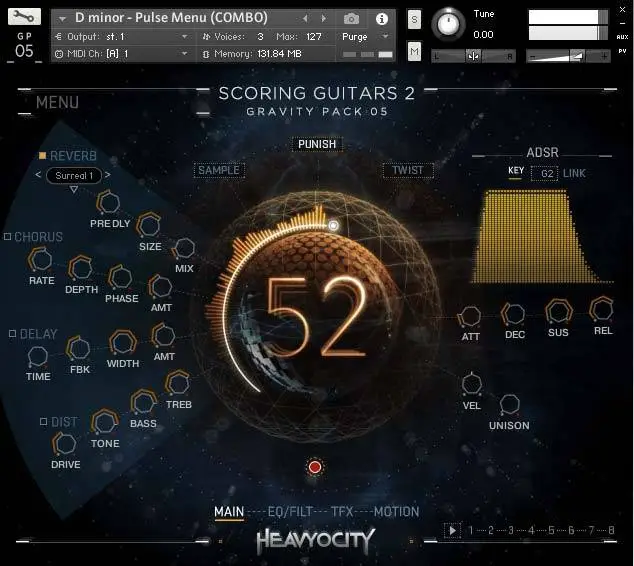Click the chorus DEPTH knob
Screen dimensions: 634x566
tap(80, 268)
